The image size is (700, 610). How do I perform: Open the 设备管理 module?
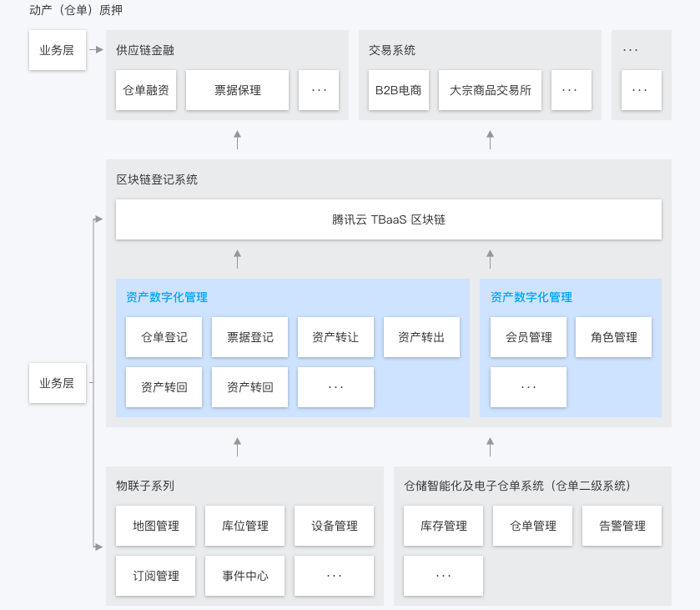(335, 526)
